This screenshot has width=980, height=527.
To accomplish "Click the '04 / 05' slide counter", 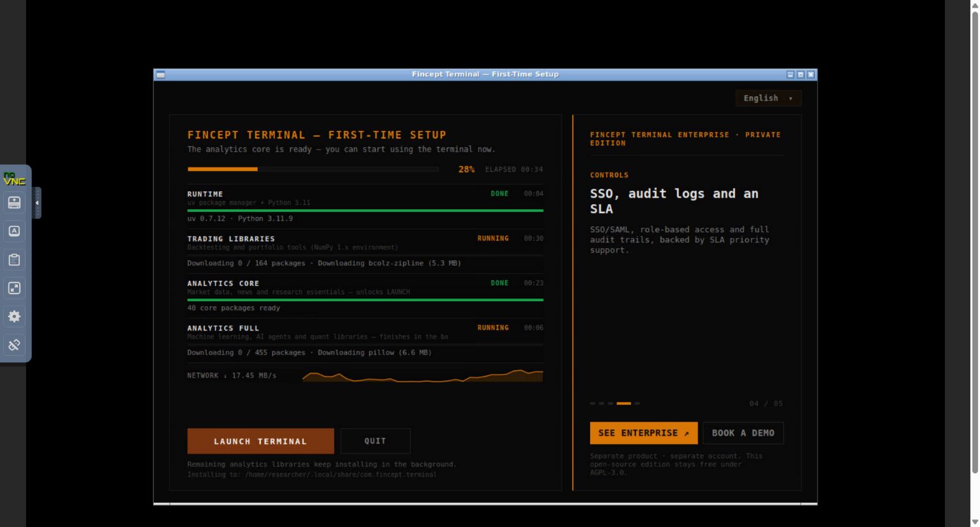I will point(766,403).
